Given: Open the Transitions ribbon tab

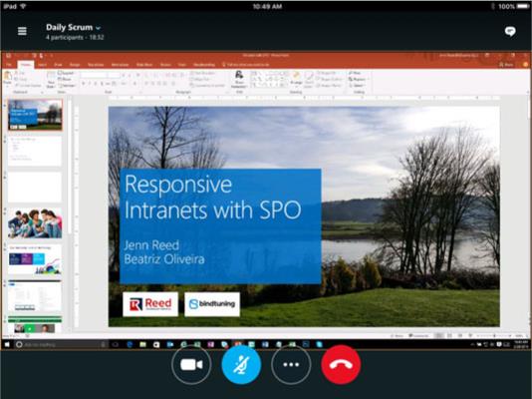Looking at the screenshot, I should click(96, 65).
